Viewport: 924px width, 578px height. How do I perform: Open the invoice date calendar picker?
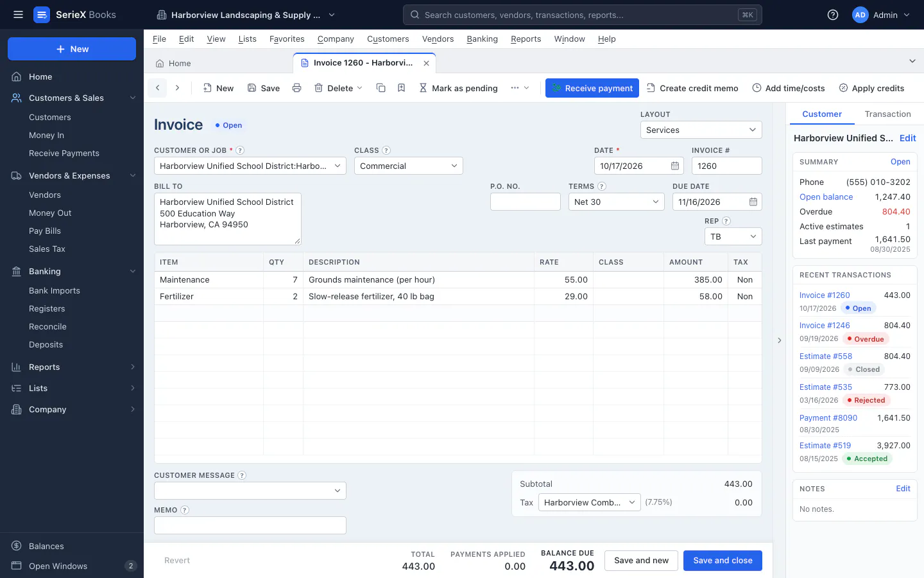tap(675, 166)
